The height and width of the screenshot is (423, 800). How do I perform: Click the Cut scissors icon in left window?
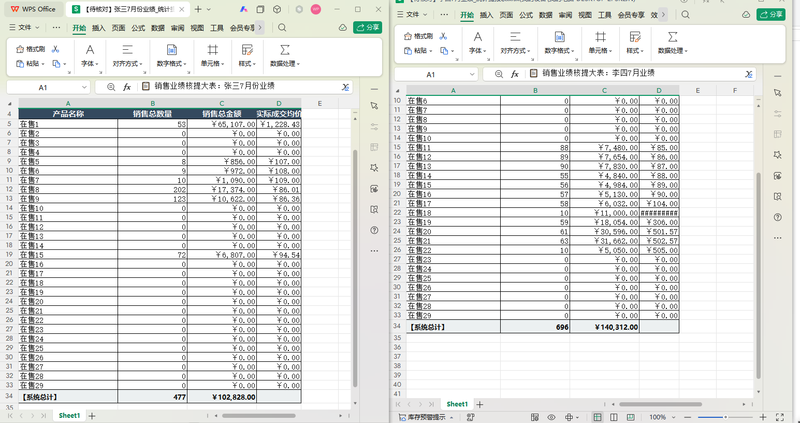56,49
